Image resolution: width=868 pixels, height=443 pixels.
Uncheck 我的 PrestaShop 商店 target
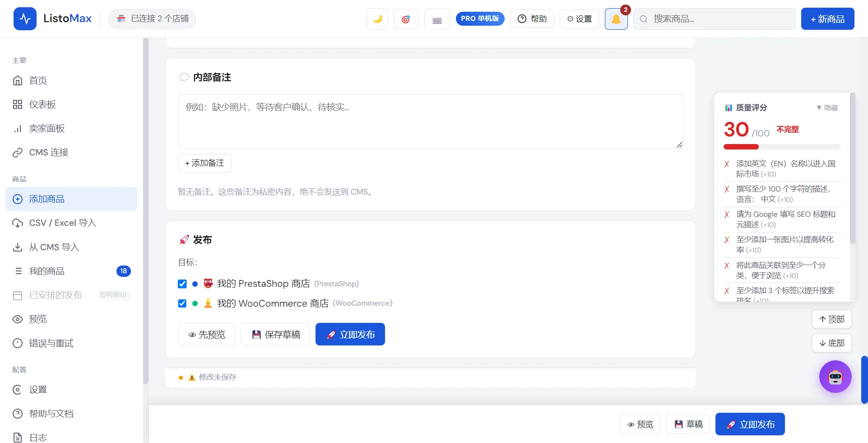click(182, 284)
